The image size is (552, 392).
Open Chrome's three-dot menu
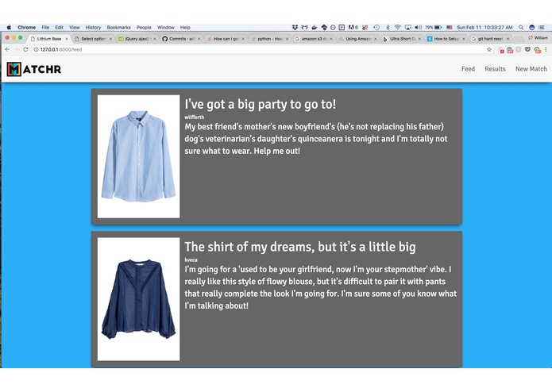(546, 49)
